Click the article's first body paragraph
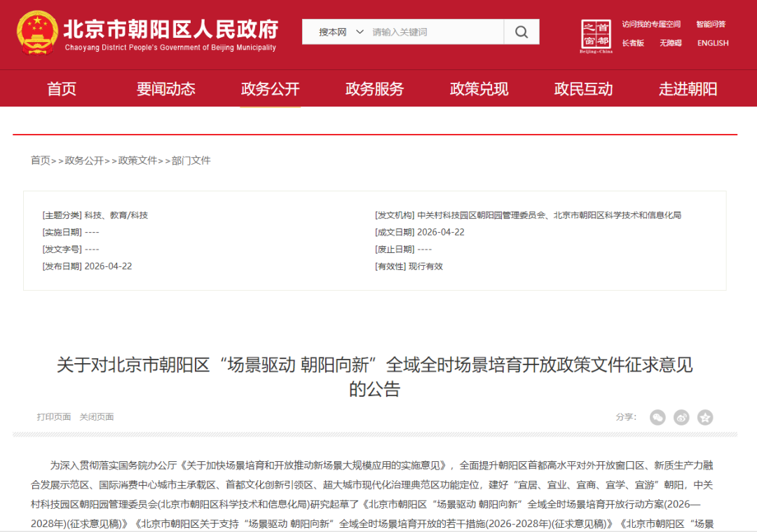Screen dimensions: 757x532 (x=372, y=494)
